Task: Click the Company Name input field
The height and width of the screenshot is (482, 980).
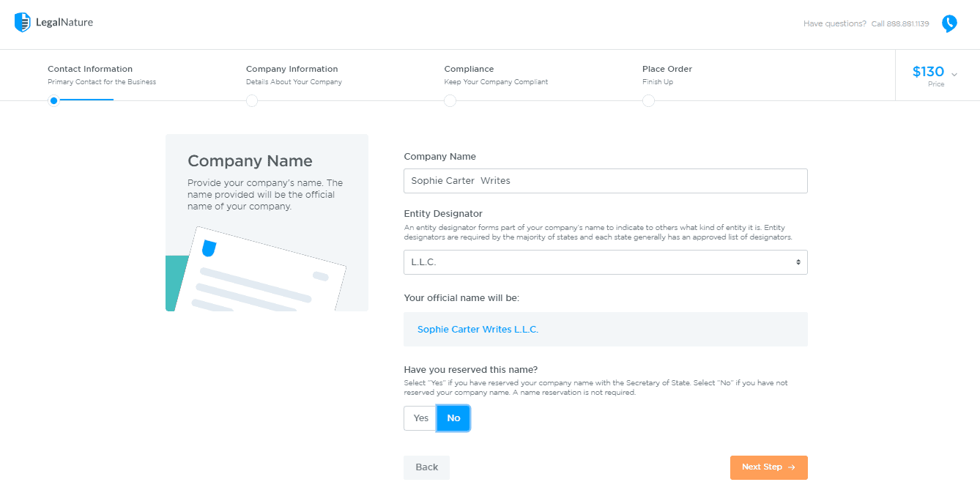Action: (606, 181)
